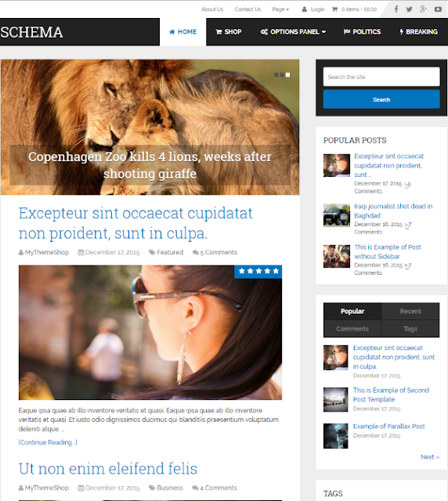Click the Continue Reading link
The width and height of the screenshot is (448, 501).
[x=48, y=442]
